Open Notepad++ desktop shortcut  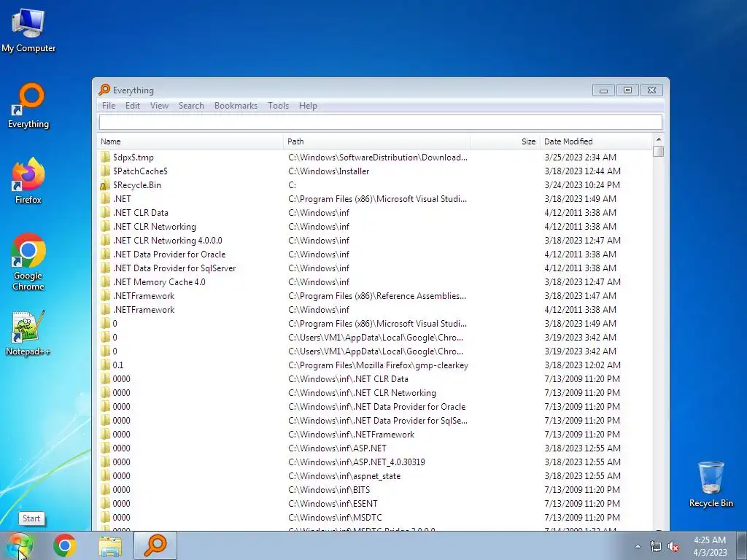28,333
